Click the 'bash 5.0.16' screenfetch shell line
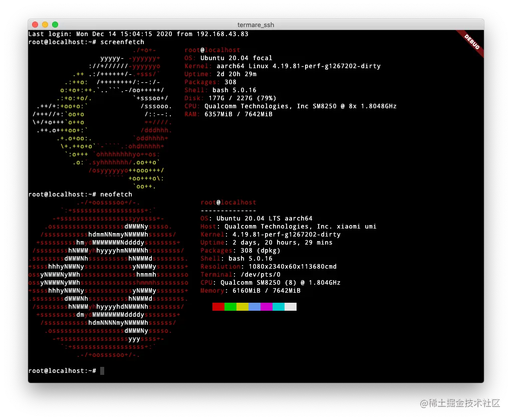The width and height of the screenshot is (512, 420). (x=220, y=90)
